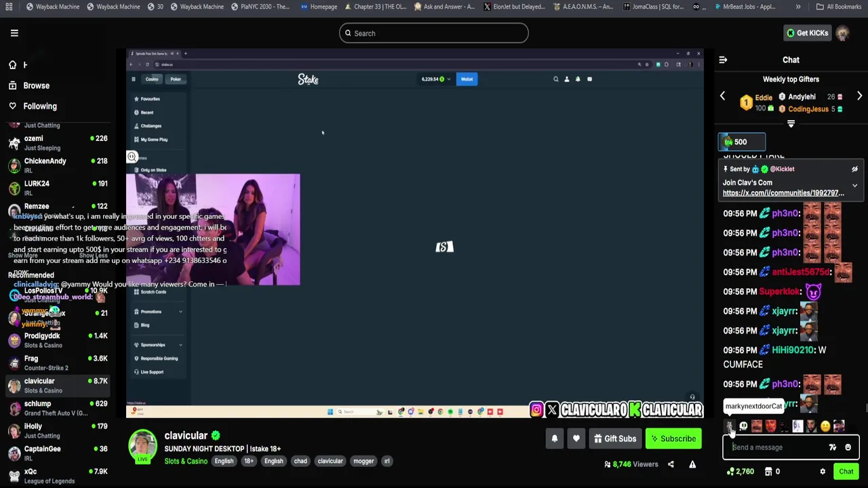Open chat settings gear
Image resolution: width=868 pixels, height=488 pixels.
(823, 472)
